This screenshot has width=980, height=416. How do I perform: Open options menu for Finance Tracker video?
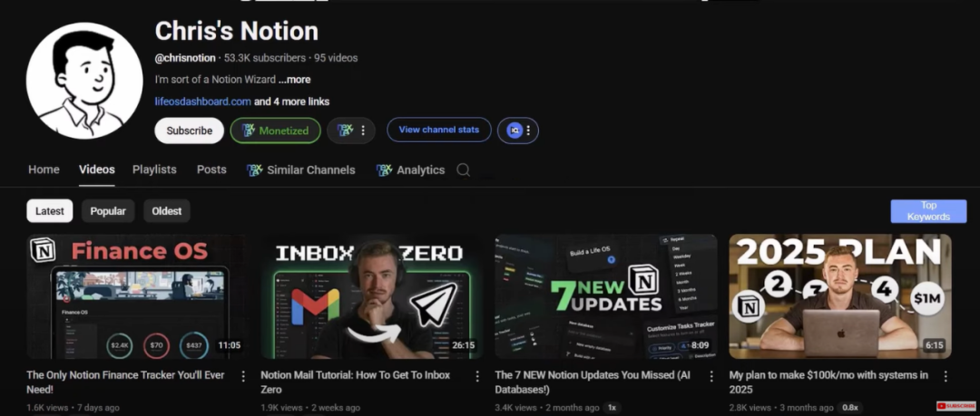coord(243,376)
